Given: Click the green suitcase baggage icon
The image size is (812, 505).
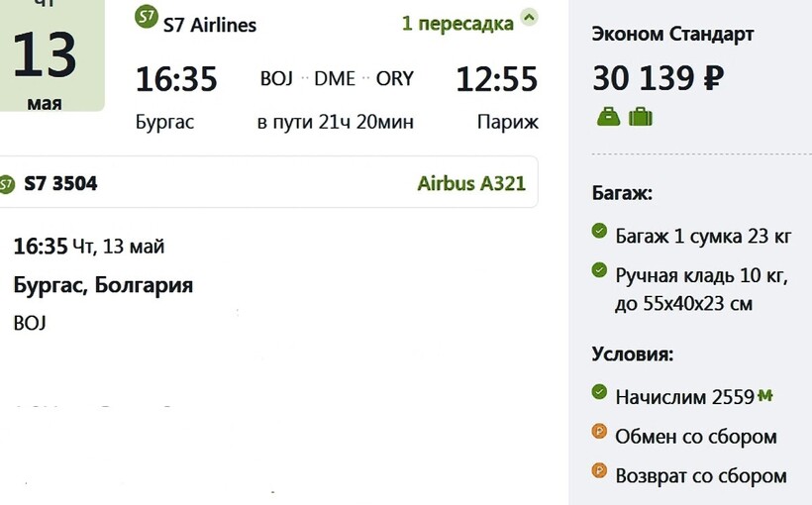Looking at the screenshot, I should coord(641,117).
